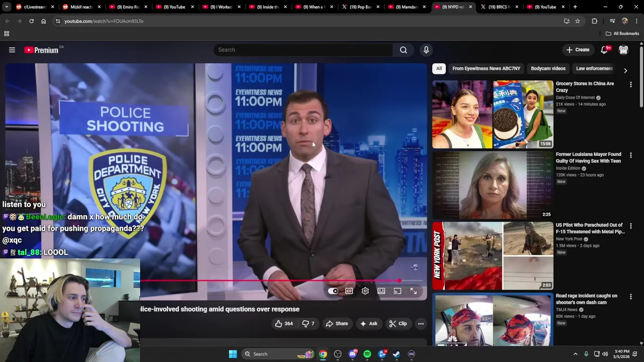Open a new browser tab
Image resolution: width=644 pixels, height=362 pixels.
575,7
